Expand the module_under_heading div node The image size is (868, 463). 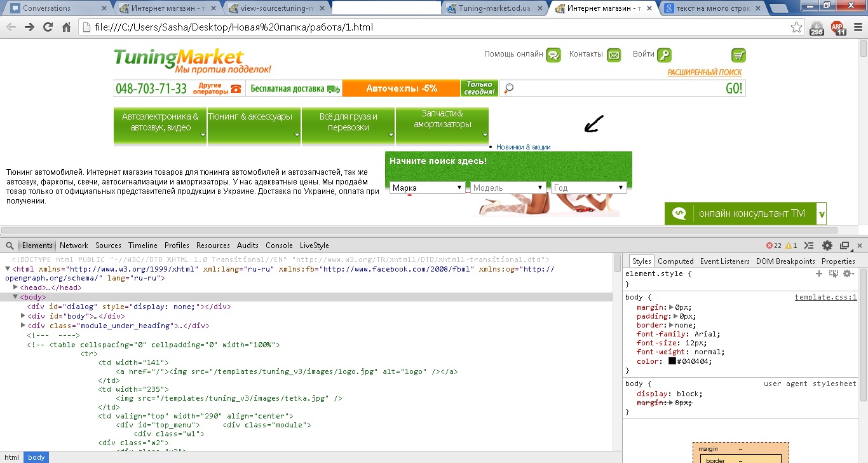(24, 326)
